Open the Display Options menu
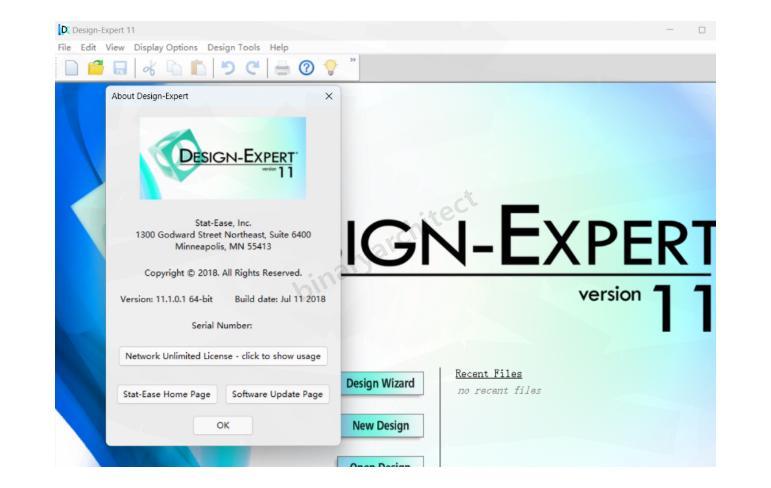 click(x=165, y=47)
